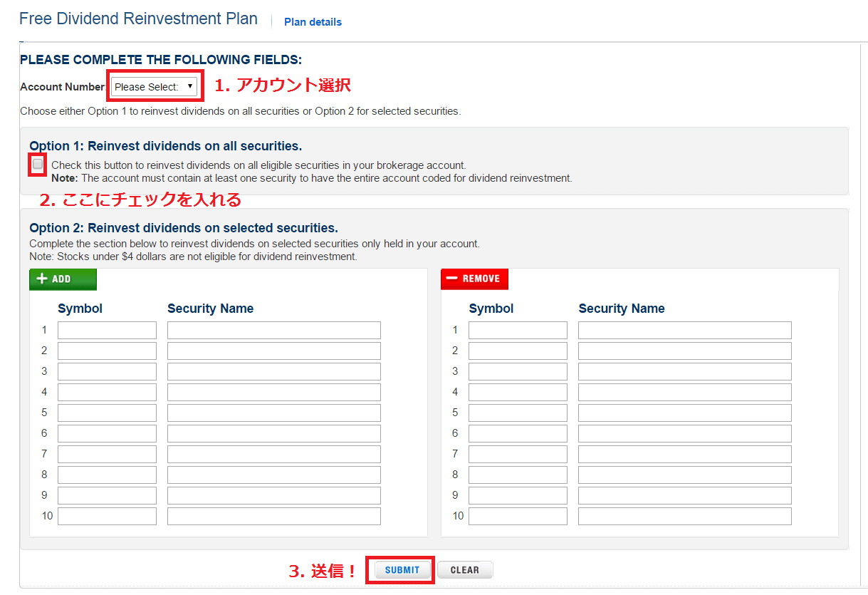
Task: Select Symbol field in Add row 5
Action: point(107,413)
